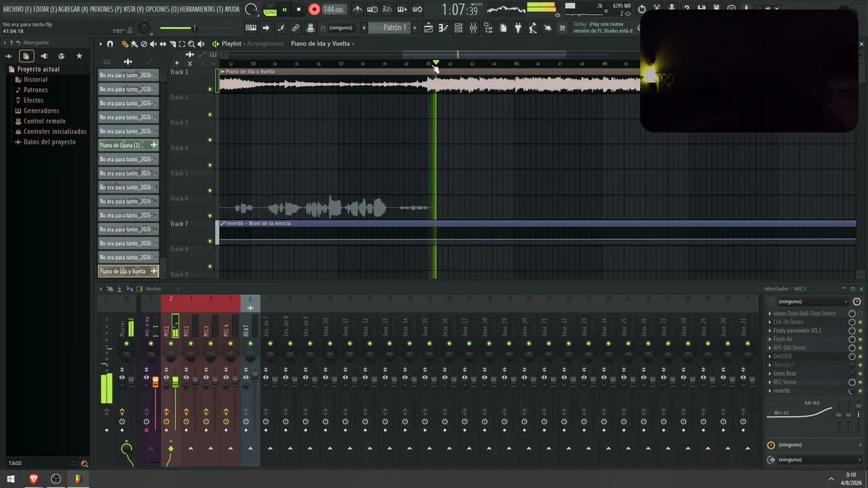Viewport: 868px width, 488px height.
Task: Open the Brave browser in Windows taskbar
Action: [33, 479]
